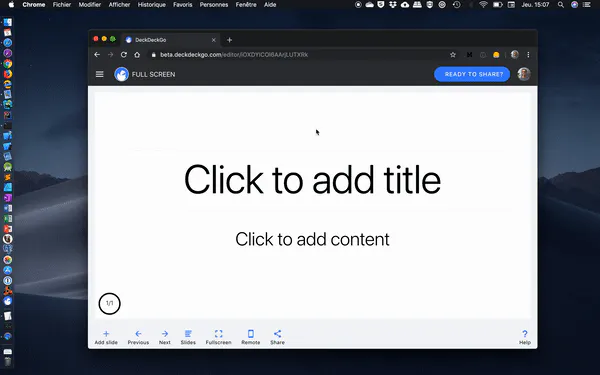Open Chrome profile avatar in toolbar

(514, 54)
